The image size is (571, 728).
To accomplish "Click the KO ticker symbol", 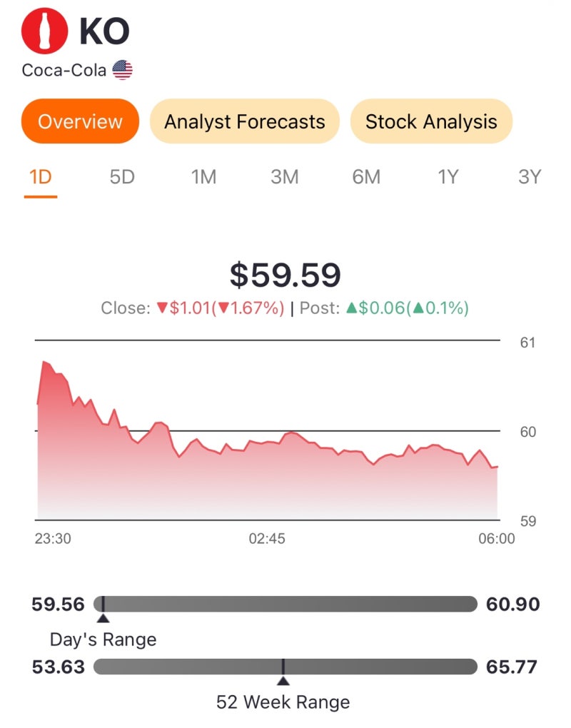I will [x=104, y=32].
